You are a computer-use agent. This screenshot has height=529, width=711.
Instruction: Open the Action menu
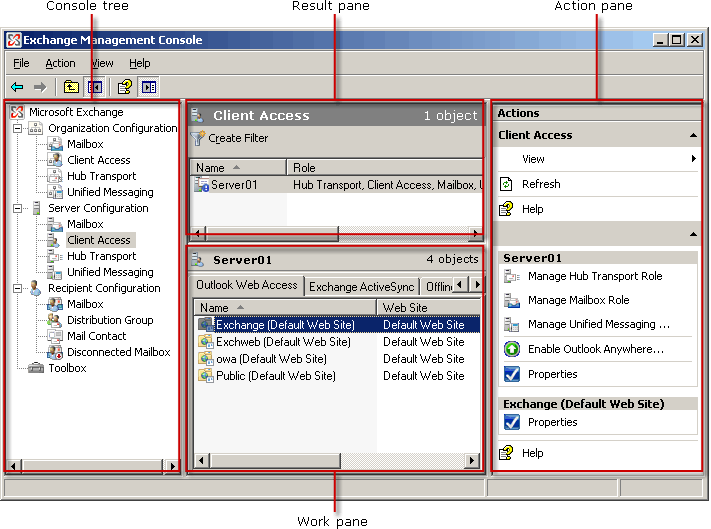pyautogui.click(x=60, y=63)
